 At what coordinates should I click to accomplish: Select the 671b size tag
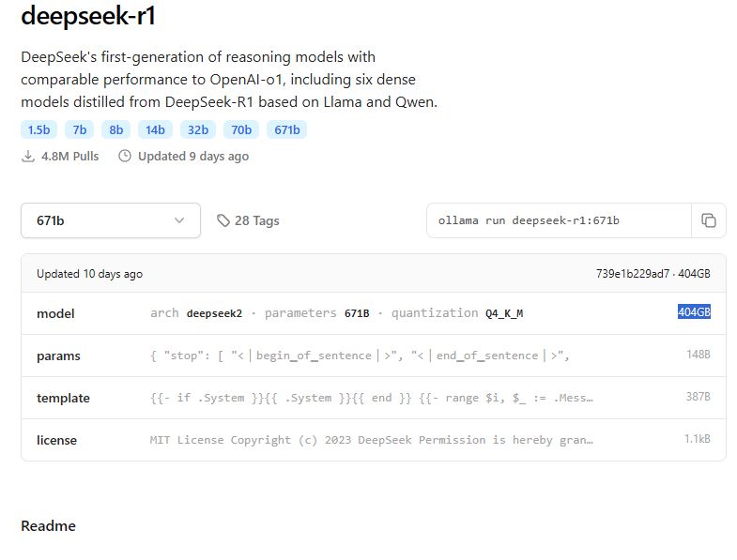tap(286, 129)
